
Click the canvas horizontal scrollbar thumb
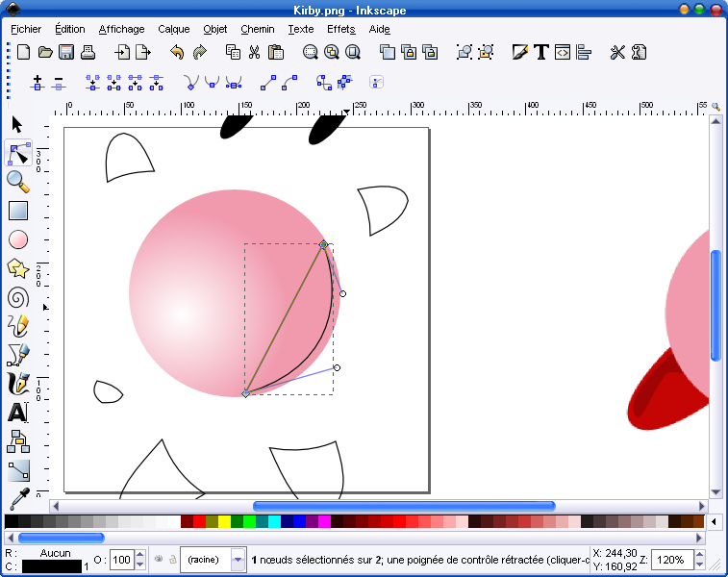[404, 506]
